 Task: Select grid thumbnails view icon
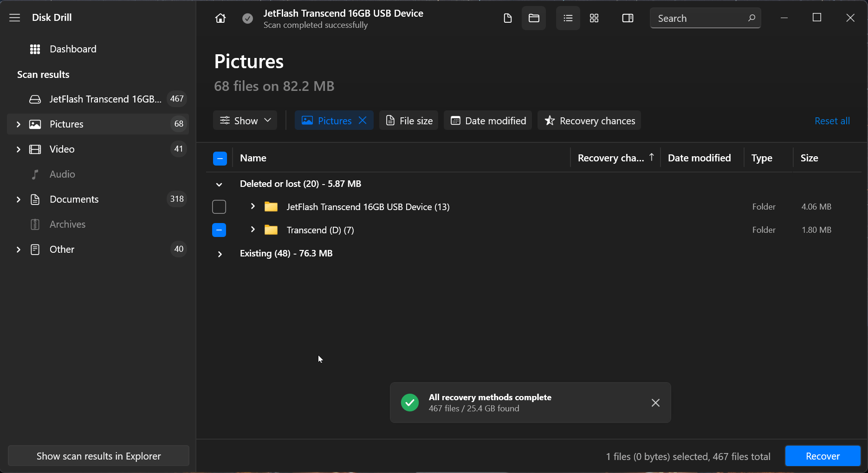[594, 18]
